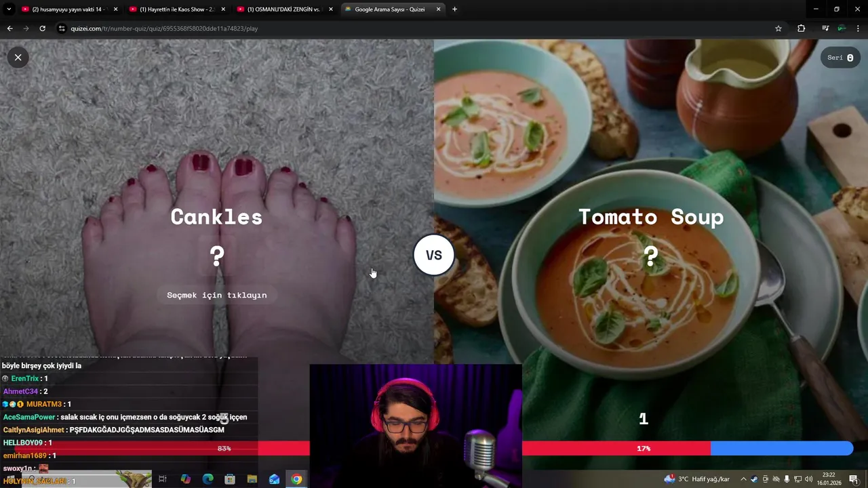Open Outlook from the taskbar
This screenshot has height=488, width=868.
[274, 479]
